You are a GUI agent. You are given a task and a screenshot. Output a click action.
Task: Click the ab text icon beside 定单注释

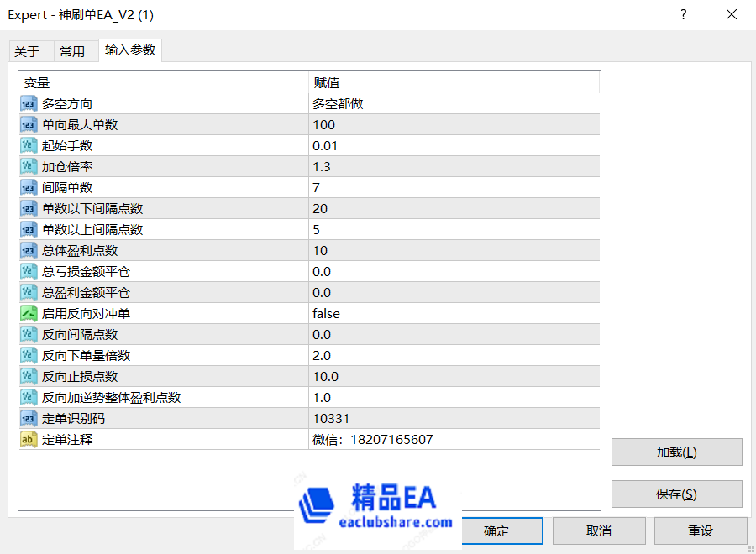click(28, 439)
